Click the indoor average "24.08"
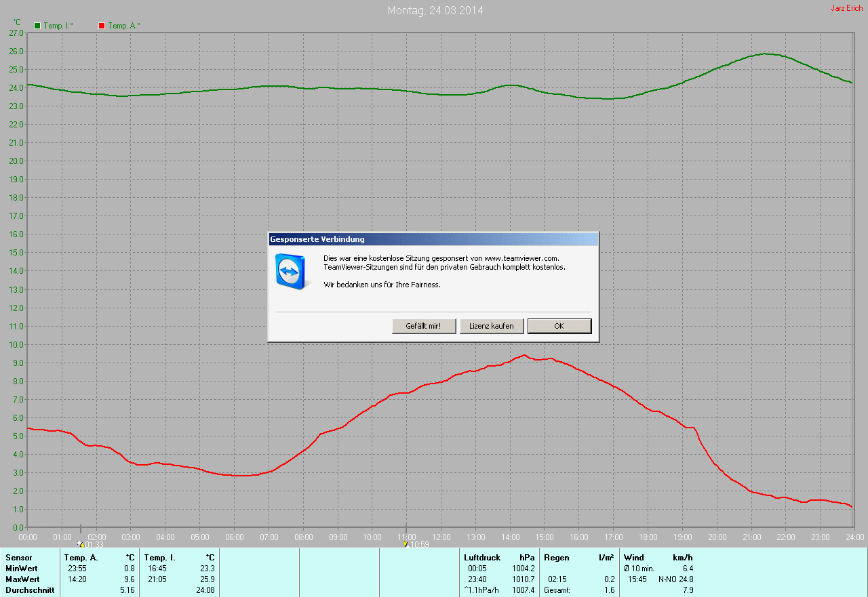Viewport: 868px width, 597px height. [x=205, y=590]
